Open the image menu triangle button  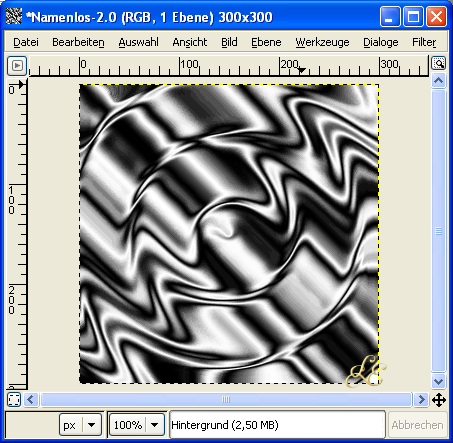[17, 65]
